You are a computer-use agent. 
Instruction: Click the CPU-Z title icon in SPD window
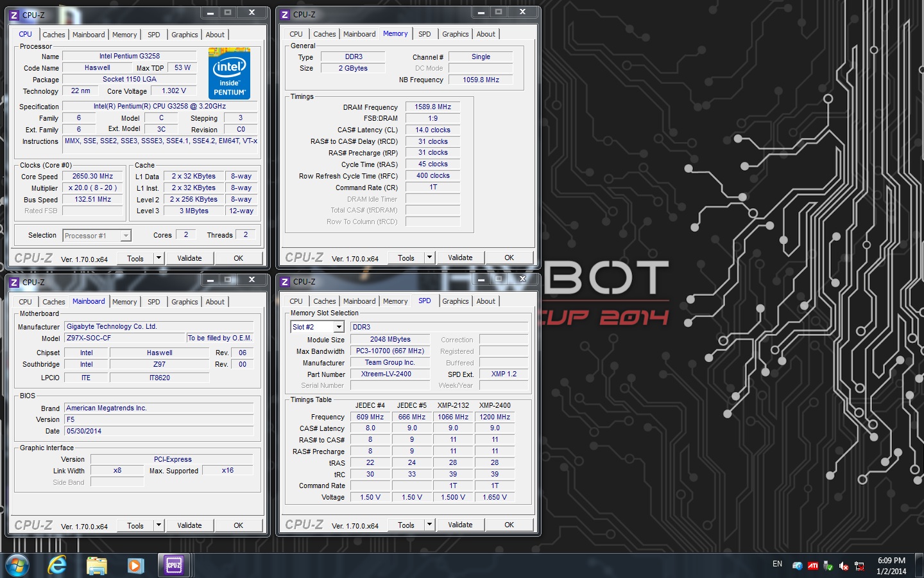coord(285,281)
